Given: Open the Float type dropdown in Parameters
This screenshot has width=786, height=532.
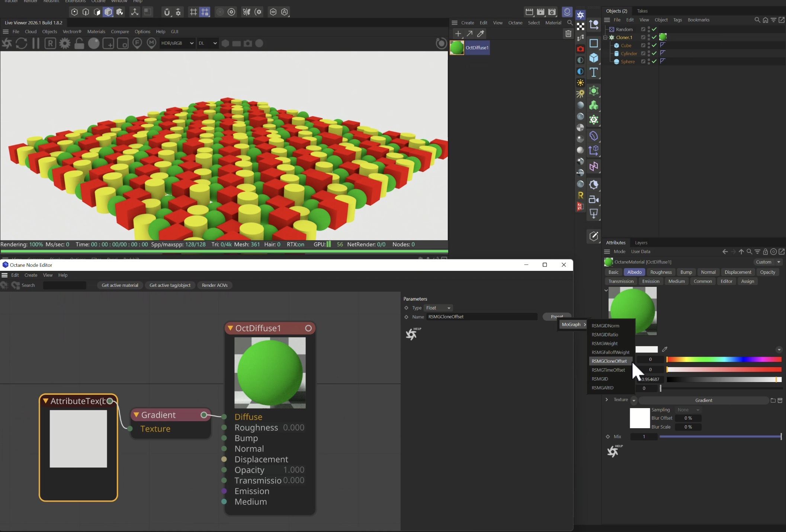Looking at the screenshot, I should (x=438, y=308).
